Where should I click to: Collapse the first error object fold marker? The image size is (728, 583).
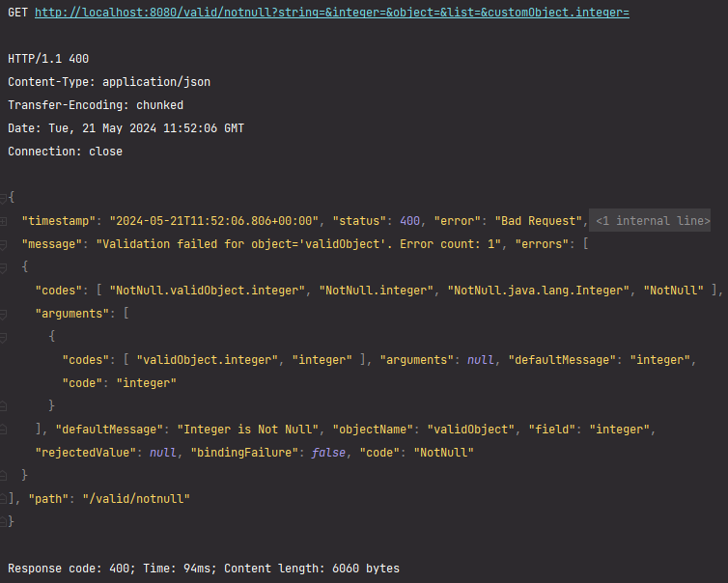(3, 267)
